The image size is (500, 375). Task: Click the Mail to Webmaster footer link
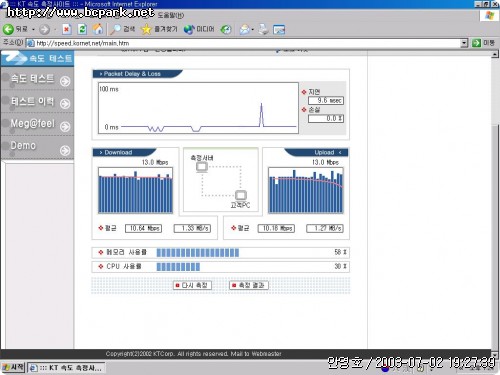(x=256, y=354)
